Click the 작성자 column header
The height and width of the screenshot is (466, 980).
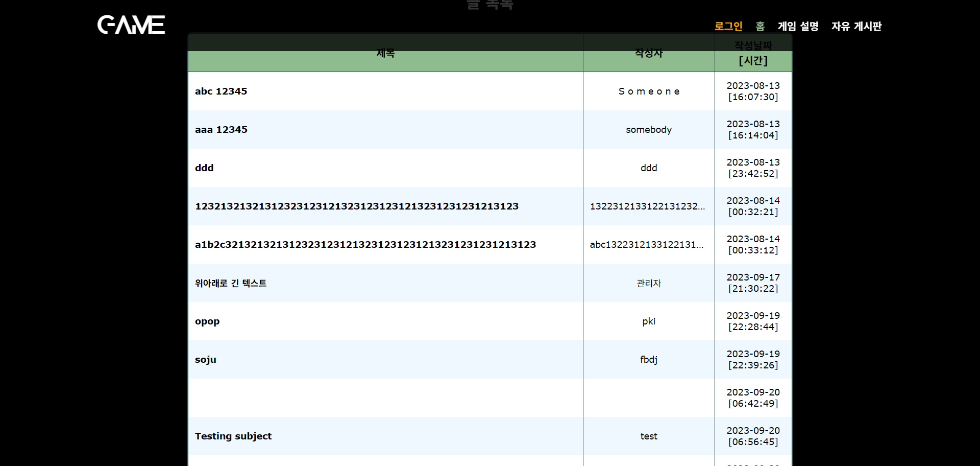click(649, 53)
